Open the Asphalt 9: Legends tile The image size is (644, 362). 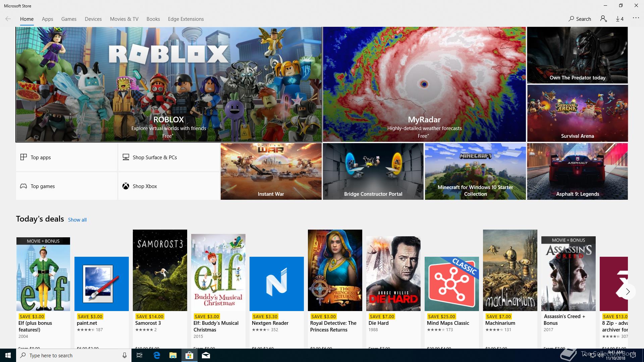click(577, 171)
